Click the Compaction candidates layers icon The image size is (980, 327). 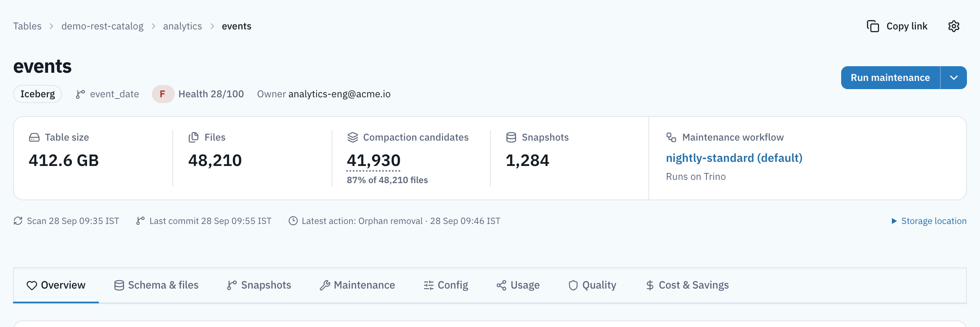[x=353, y=137]
